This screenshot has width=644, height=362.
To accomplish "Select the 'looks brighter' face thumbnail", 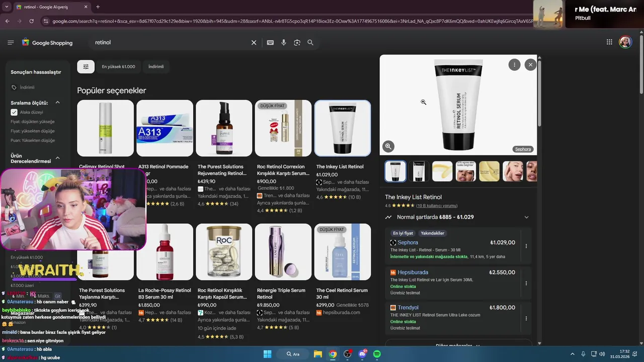I will pos(466,171).
